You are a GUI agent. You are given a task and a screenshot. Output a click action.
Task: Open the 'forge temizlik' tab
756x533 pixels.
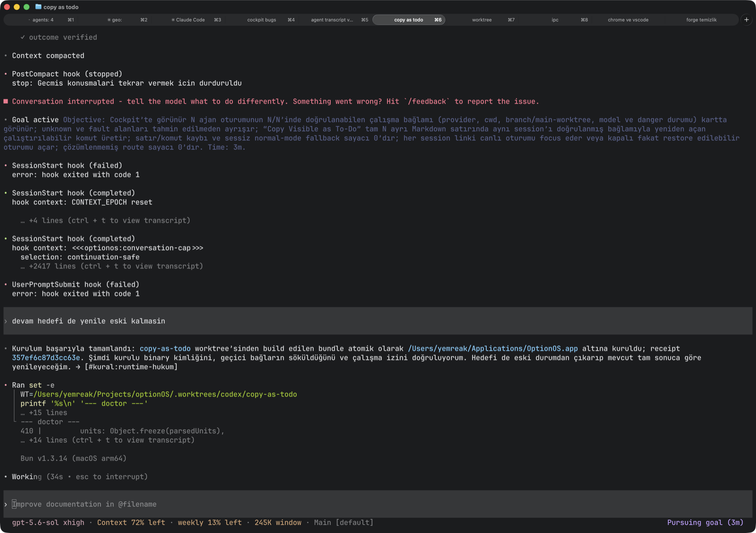(x=701, y=20)
